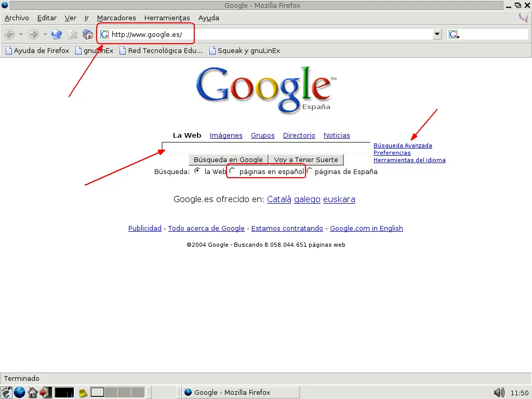Expand the address bar URL history dropdown
The height and width of the screenshot is (399, 532).
click(437, 34)
